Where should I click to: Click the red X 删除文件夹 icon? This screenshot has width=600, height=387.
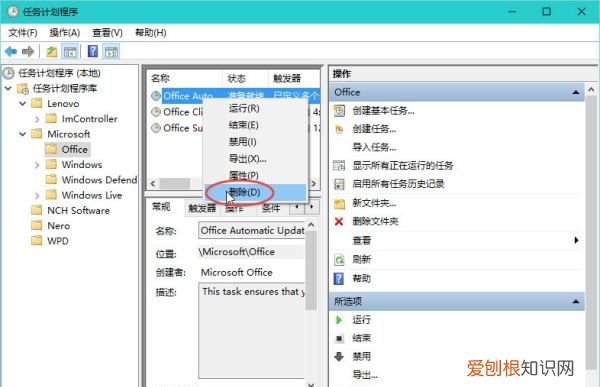coord(339,221)
